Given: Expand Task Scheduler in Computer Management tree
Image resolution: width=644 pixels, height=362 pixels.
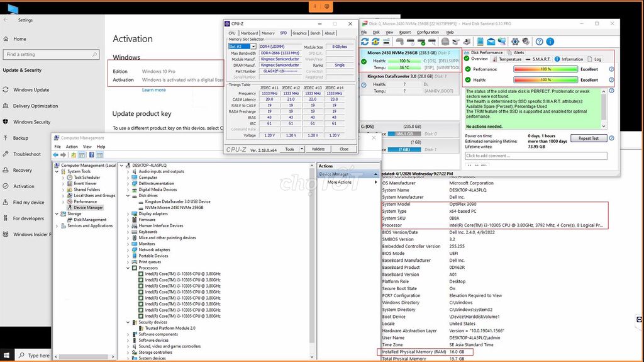Looking at the screenshot, I should pyautogui.click(x=64, y=178).
